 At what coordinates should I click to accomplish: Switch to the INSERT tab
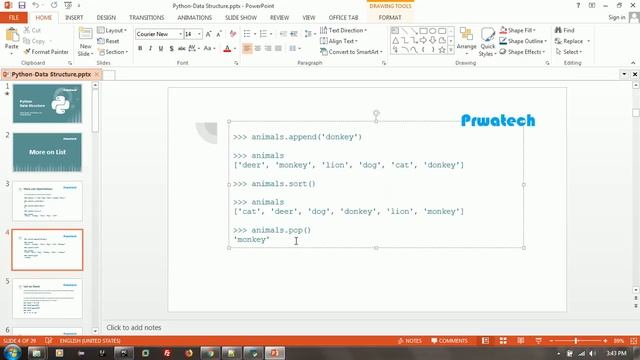74,18
